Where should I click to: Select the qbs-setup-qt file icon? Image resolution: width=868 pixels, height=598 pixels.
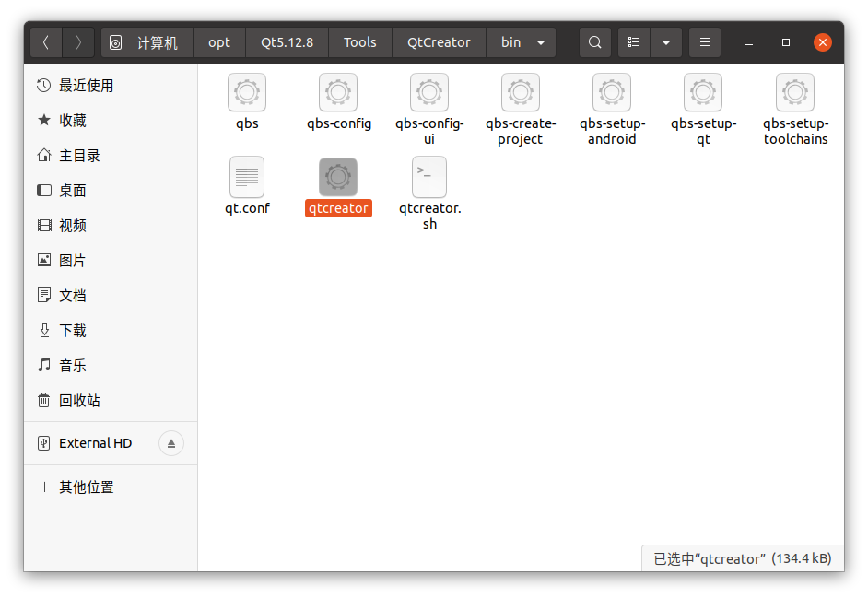pos(703,92)
